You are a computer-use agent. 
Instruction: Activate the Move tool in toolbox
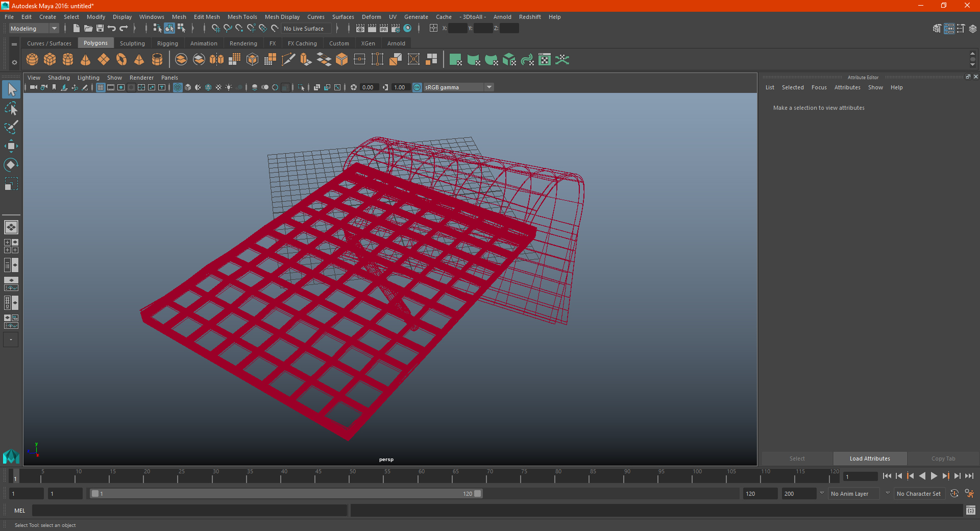(x=11, y=146)
